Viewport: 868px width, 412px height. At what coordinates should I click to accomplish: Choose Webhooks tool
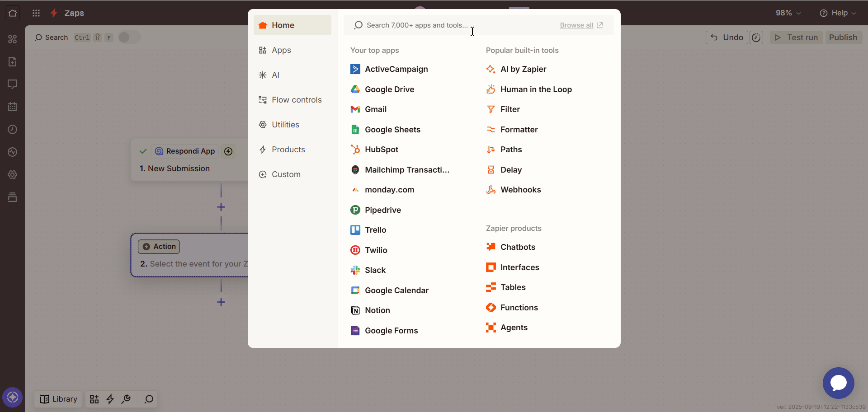coord(514,190)
